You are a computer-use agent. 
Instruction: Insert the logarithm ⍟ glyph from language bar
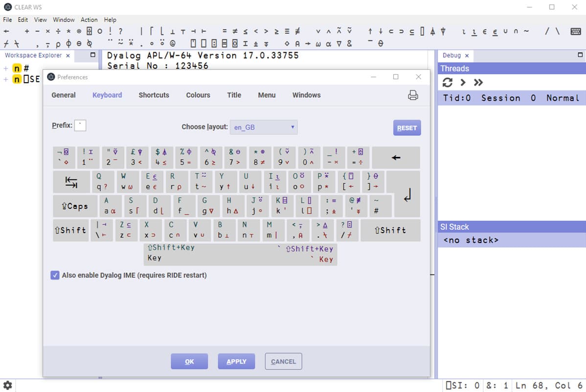[79, 31]
